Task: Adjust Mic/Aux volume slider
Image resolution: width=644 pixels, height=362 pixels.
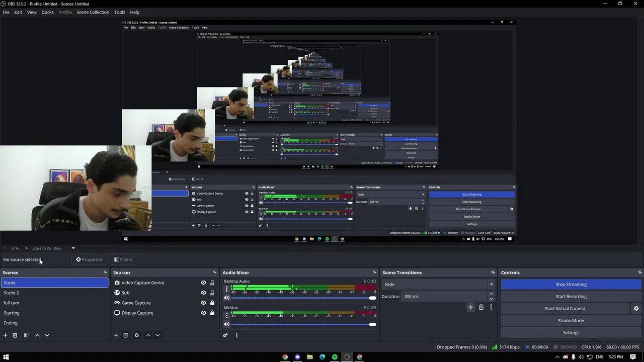Action: click(x=304, y=324)
